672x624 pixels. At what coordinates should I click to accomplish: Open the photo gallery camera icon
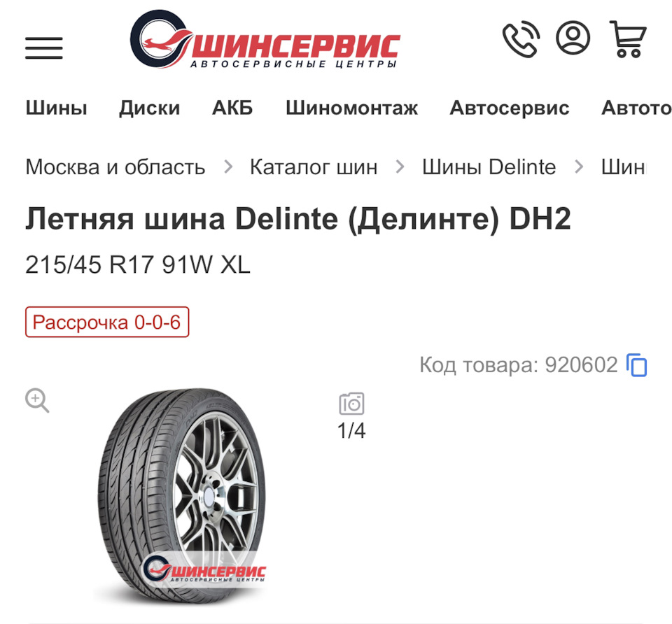[352, 404]
